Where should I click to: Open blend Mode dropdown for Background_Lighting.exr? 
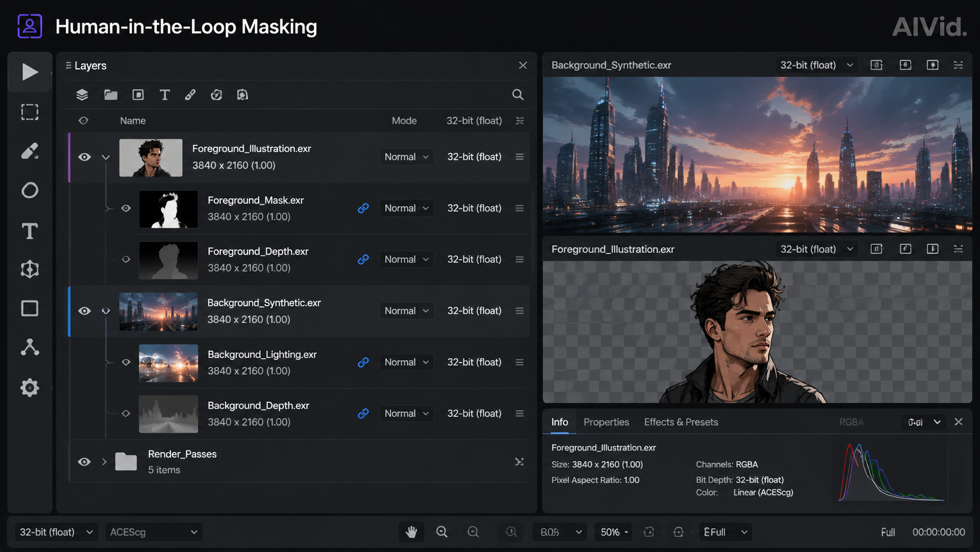point(407,363)
